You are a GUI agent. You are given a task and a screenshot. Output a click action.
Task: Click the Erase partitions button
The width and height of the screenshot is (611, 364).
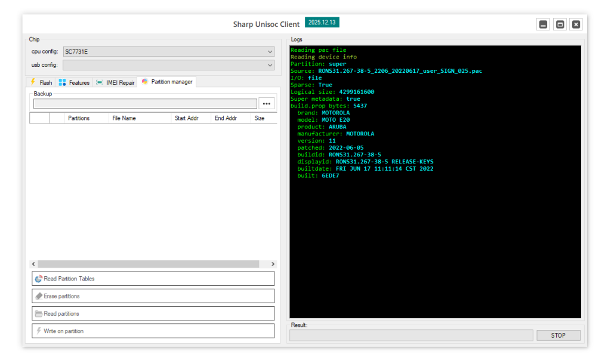153,295
